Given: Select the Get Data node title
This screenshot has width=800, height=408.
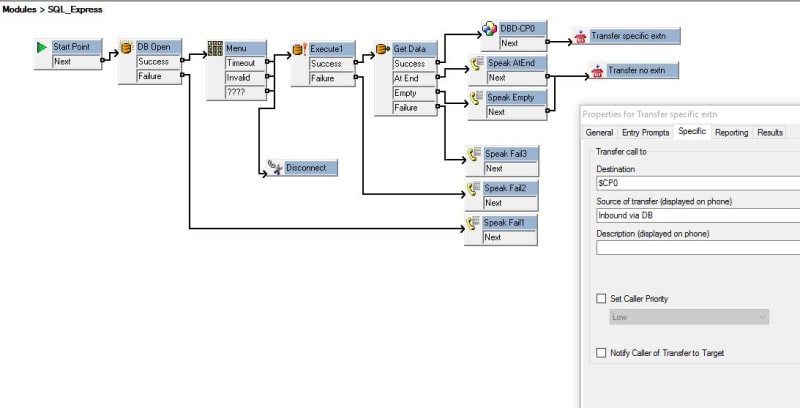Looking at the screenshot, I should click(414, 49).
